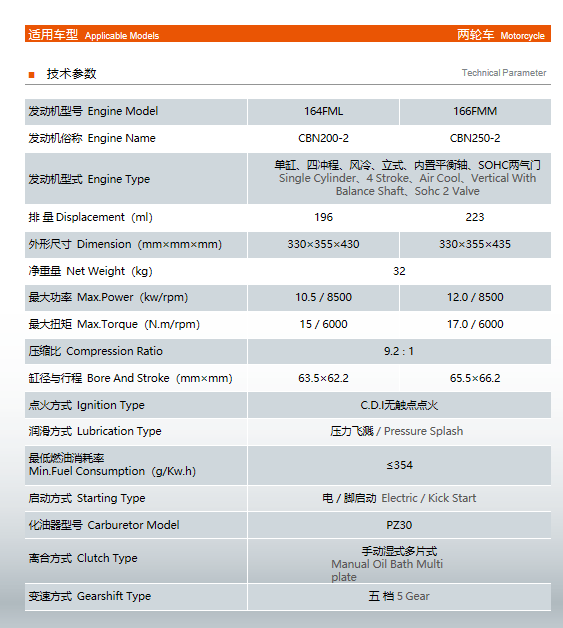Click the Net Weight value 32

tap(399, 271)
